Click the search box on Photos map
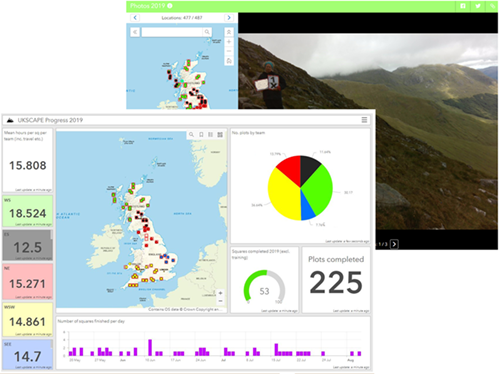 click(172, 32)
